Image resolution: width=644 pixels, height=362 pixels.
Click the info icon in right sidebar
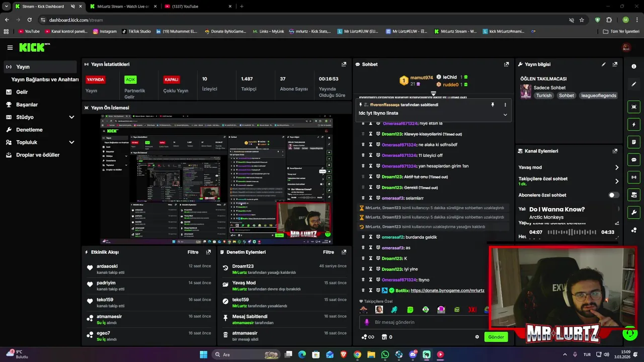[634, 66]
